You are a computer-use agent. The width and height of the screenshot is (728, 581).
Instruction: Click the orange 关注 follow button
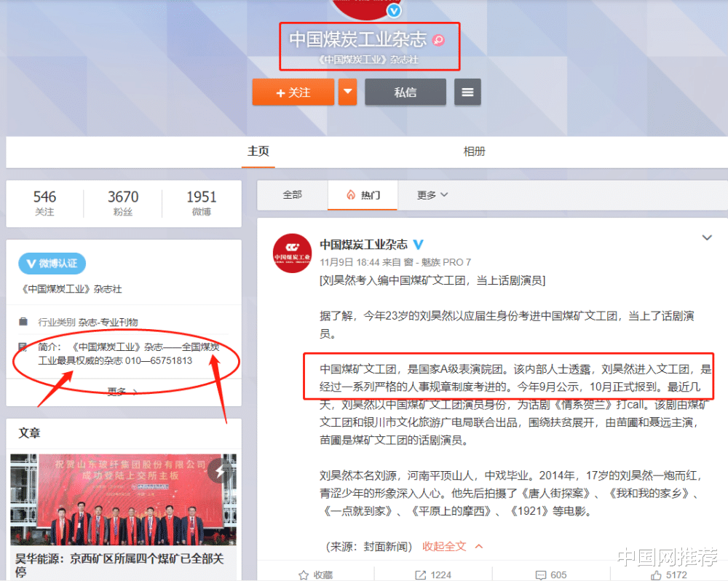pos(293,92)
